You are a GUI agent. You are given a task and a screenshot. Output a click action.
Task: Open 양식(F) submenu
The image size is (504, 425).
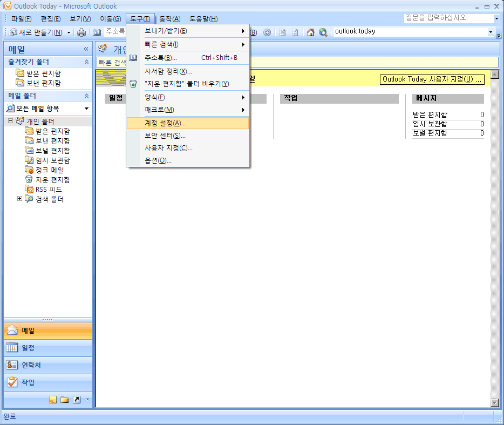[188, 97]
